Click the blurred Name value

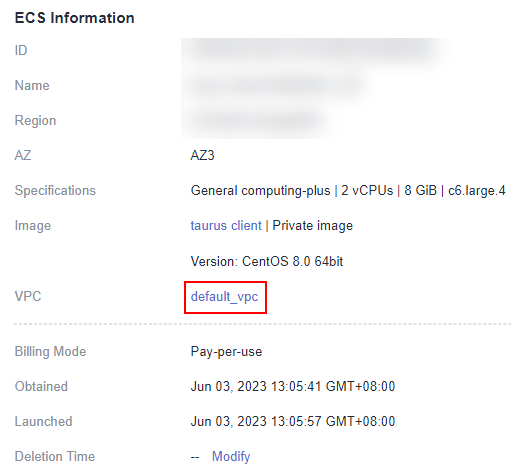(x=277, y=86)
